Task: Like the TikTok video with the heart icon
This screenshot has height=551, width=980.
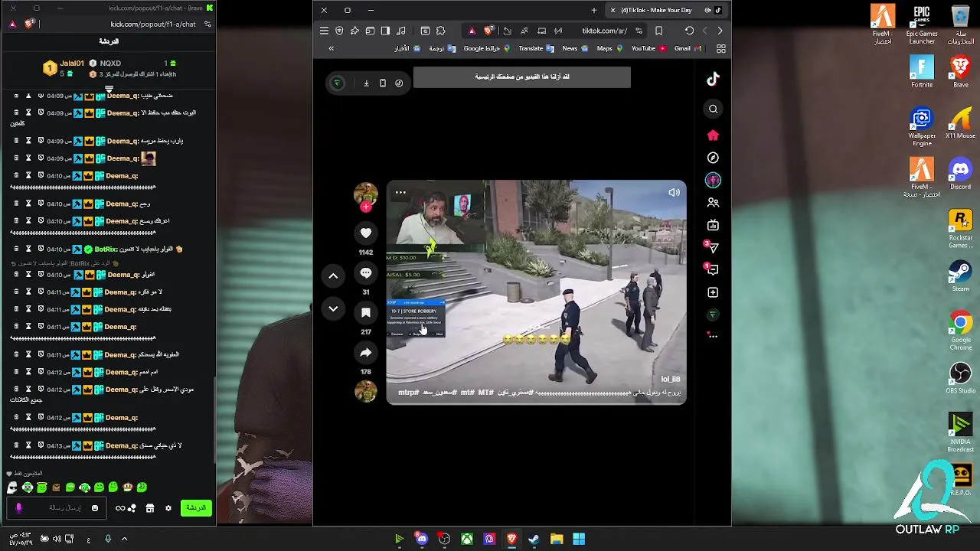Action: [x=366, y=233]
